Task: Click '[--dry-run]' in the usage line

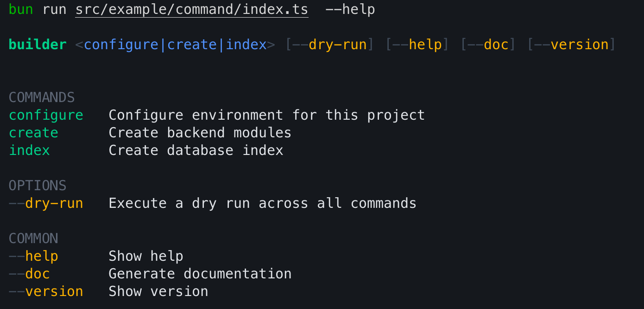Action: pyautogui.click(x=329, y=45)
